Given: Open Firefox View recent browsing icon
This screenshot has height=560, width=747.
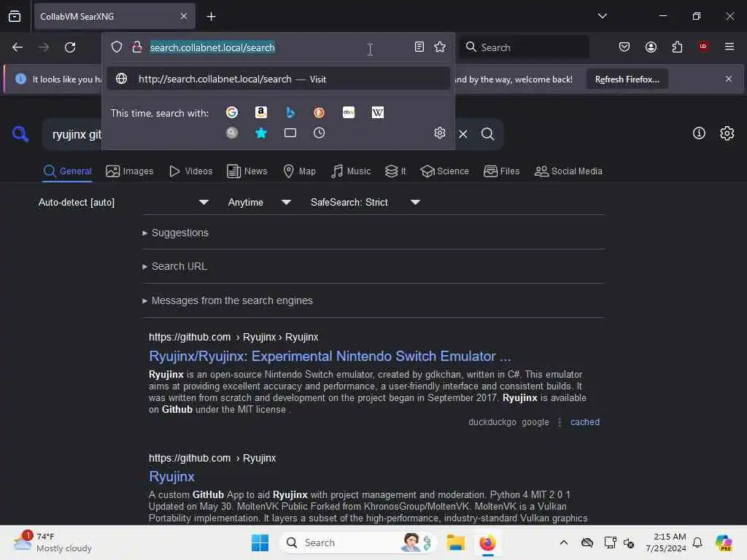Looking at the screenshot, I should pos(15,16).
